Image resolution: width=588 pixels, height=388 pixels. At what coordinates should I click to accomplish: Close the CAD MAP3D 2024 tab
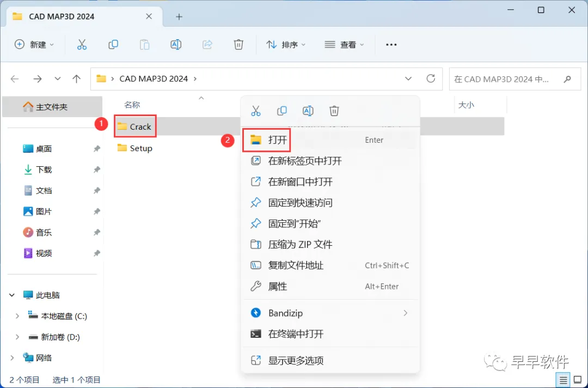pos(149,16)
